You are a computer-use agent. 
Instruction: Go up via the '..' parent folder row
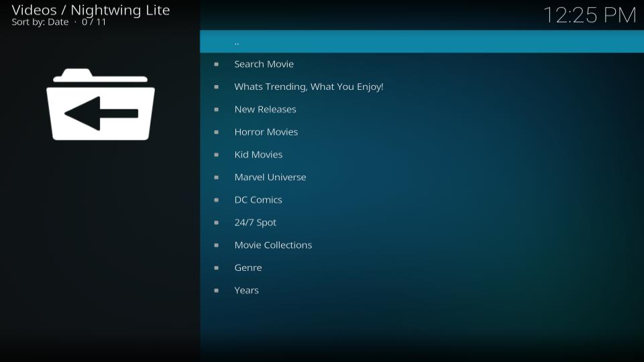422,42
